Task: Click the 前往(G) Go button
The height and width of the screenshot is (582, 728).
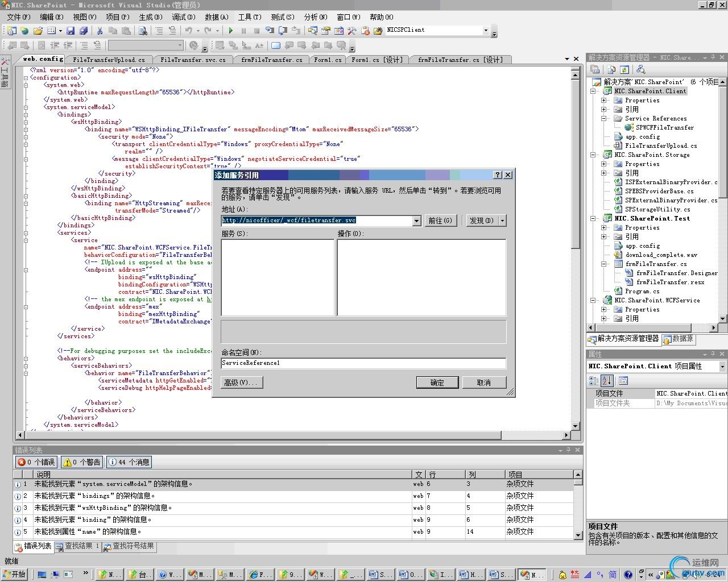Action: [440, 221]
